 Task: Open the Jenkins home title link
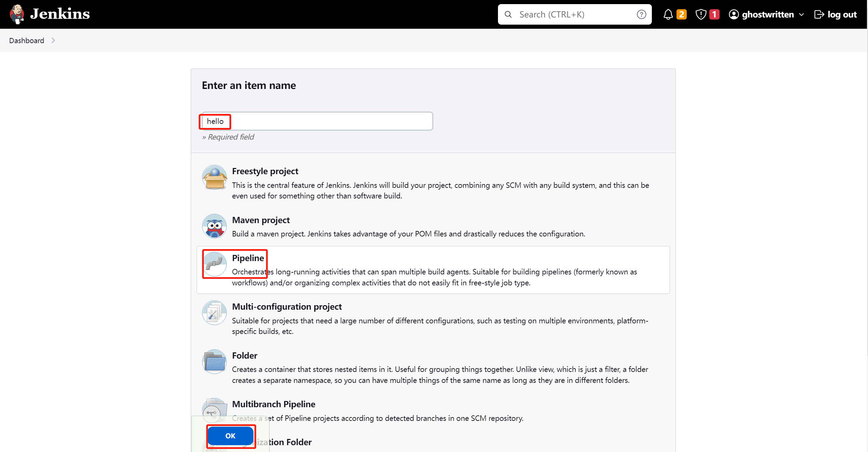(60, 14)
